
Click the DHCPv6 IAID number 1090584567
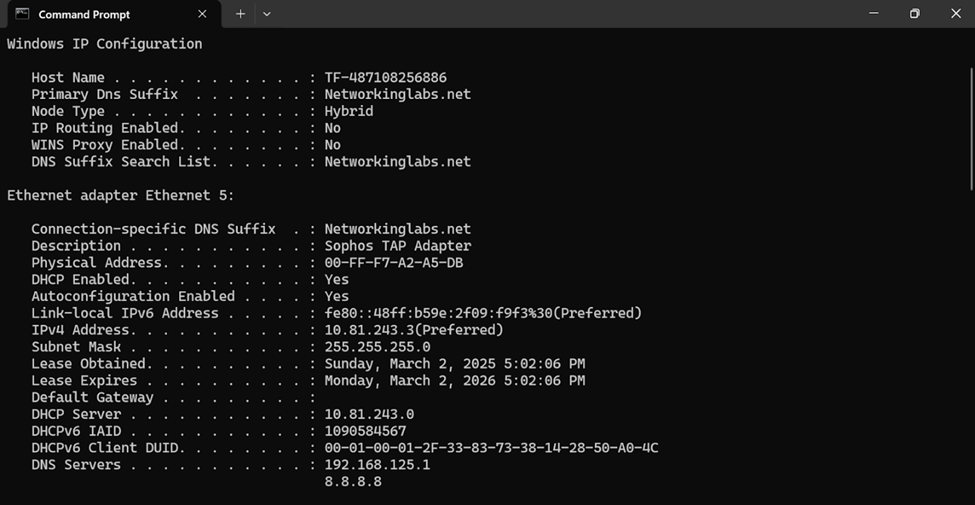coord(366,431)
